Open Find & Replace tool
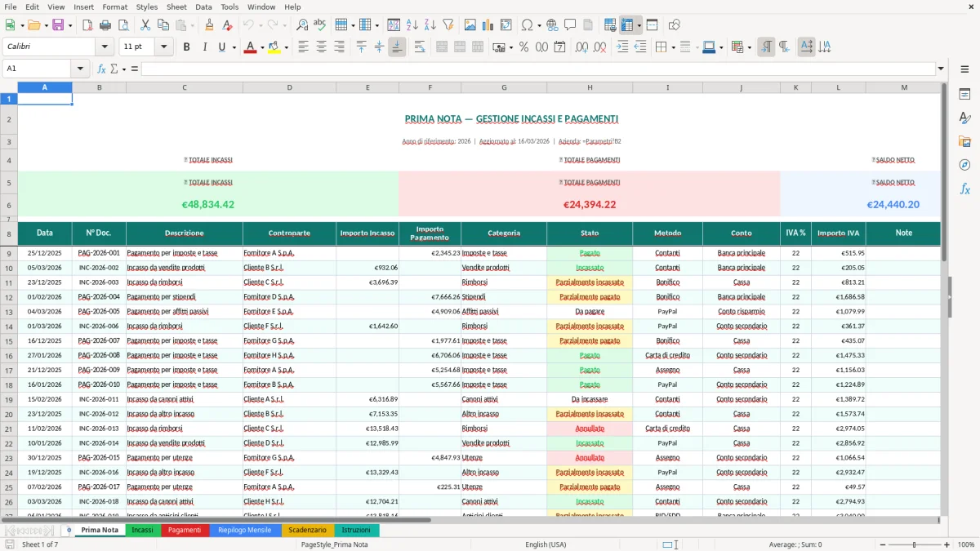The height and width of the screenshot is (551, 980). 302,25
